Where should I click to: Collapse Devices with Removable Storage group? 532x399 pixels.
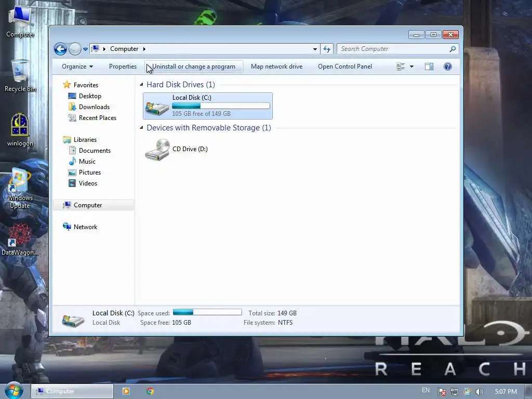point(141,128)
